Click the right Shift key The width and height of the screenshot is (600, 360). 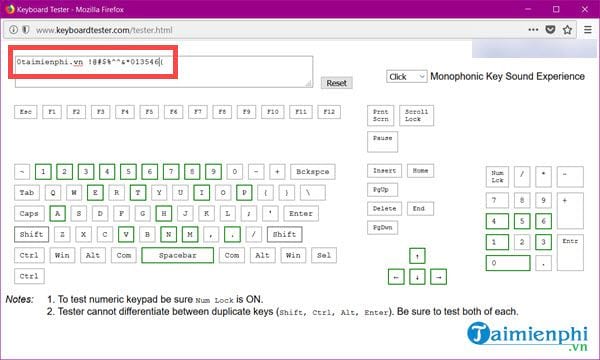pos(284,235)
